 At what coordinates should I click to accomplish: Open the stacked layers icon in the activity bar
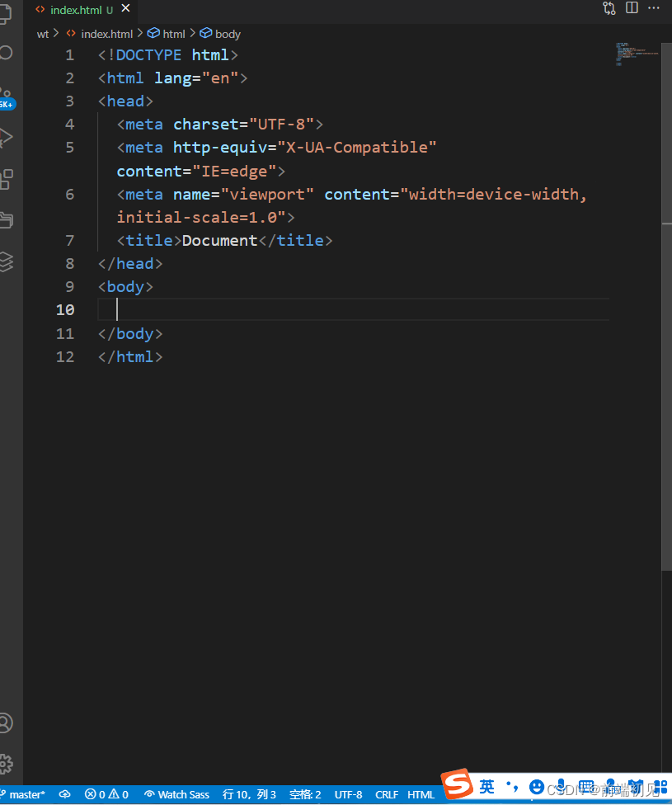tap(6, 261)
